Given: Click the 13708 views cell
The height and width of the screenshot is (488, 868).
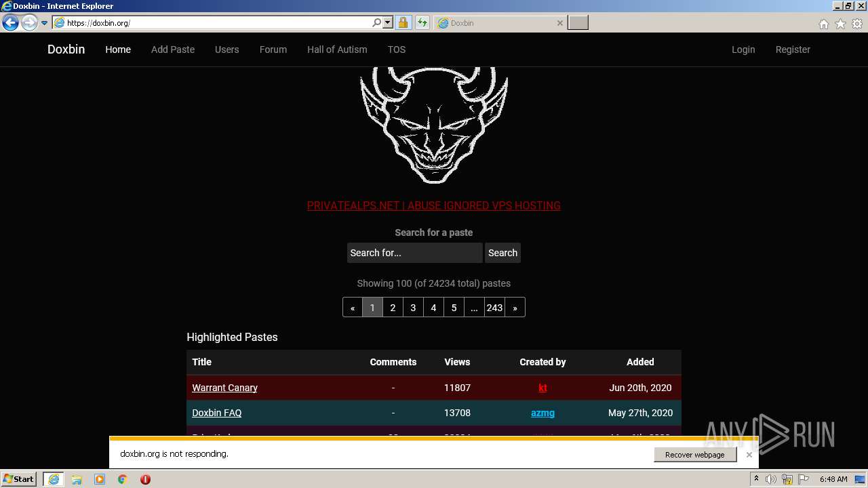Looking at the screenshot, I should pos(457,413).
